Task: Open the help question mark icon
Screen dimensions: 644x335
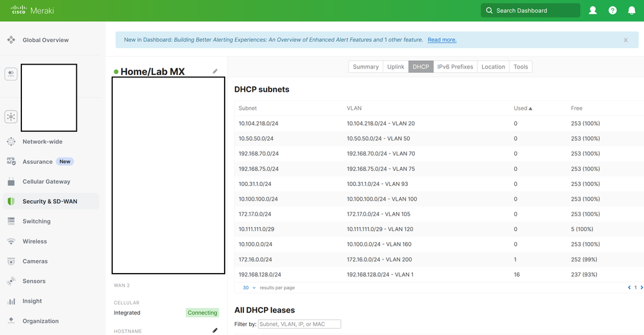Action: pos(612,10)
